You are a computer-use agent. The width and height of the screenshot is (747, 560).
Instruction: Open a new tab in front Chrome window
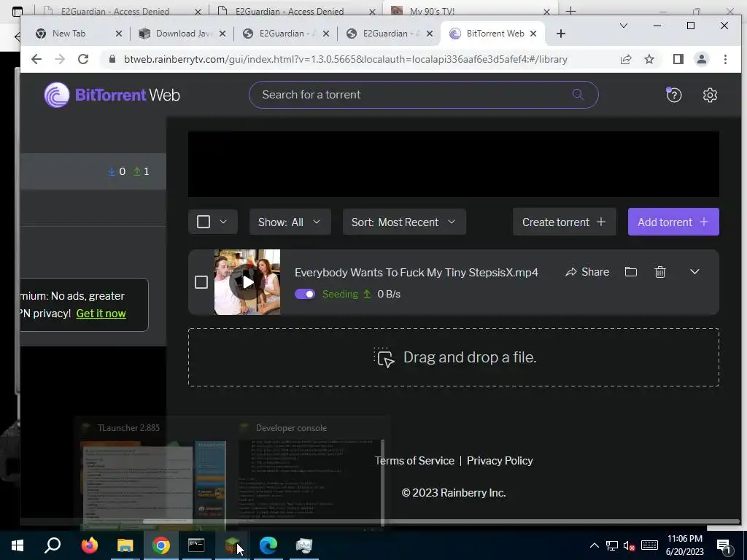(x=561, y=34)
